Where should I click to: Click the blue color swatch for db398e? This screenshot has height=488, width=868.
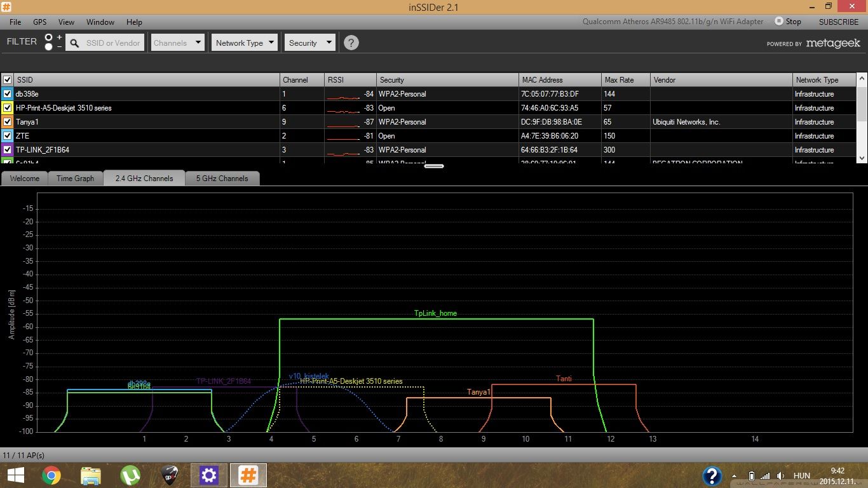click(x=8, y=94)
